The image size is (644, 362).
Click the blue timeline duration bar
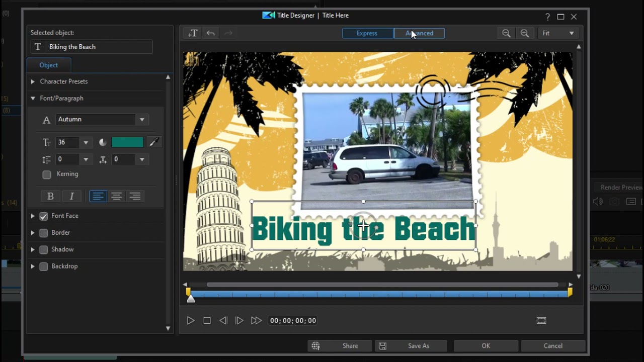click(379, 294)
